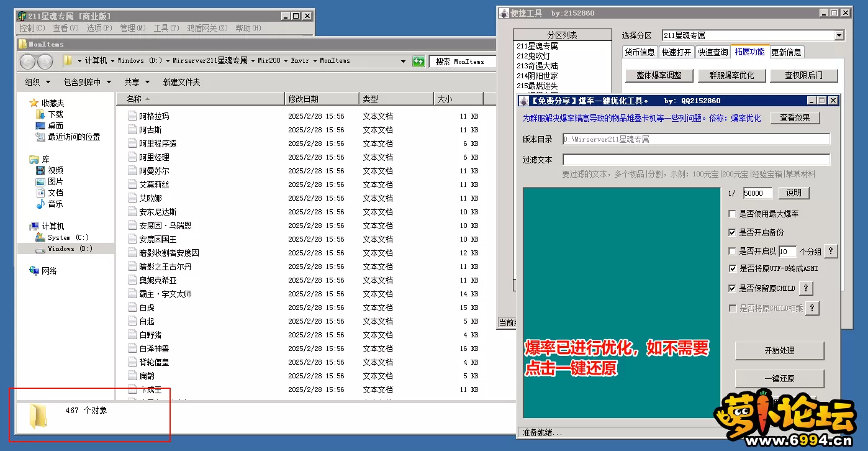Click the text file icon beside 白虎
The width and height of the screenshot is (868, 451).
tap(132, 307)
